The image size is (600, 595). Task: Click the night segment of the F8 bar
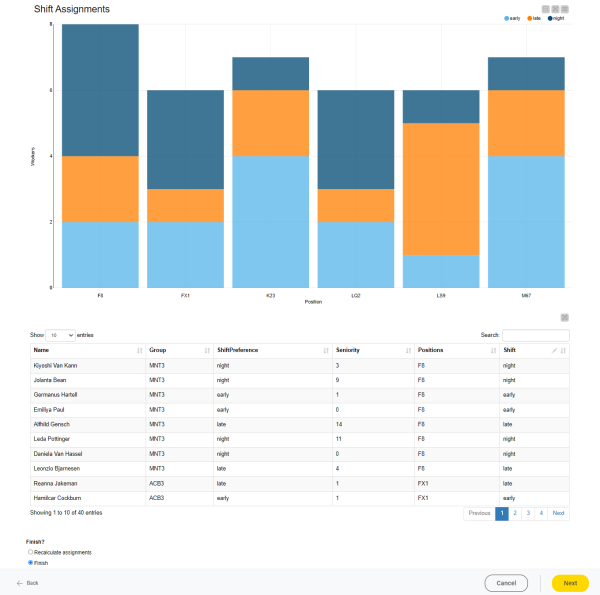[100, 90]
